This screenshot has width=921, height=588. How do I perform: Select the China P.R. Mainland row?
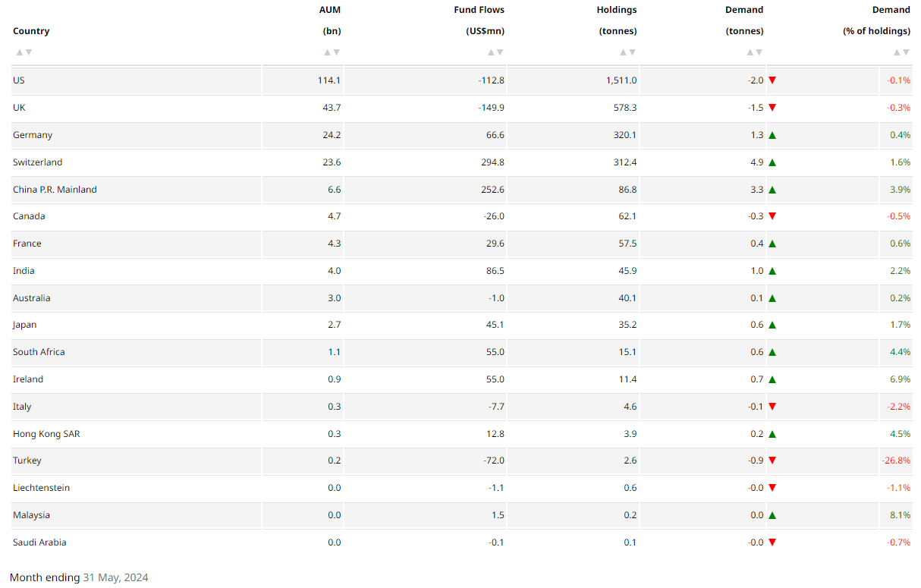pyautogui.click(x=461, y=190)
